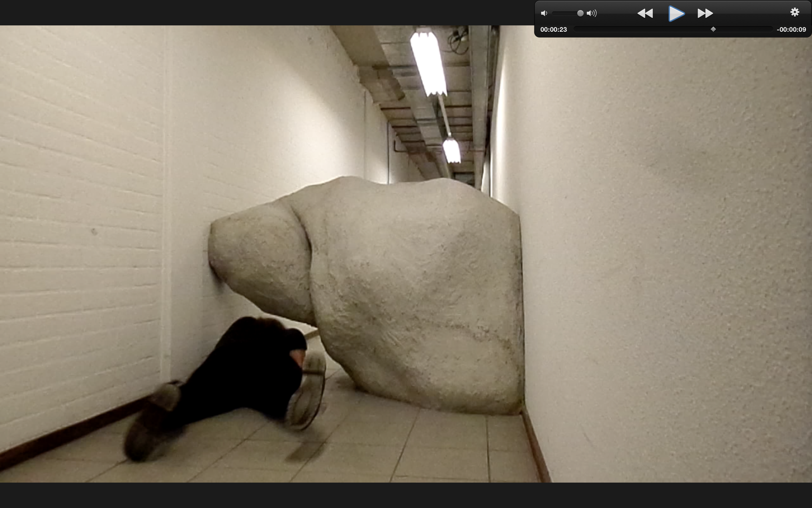
Task: Toggle the remaining time -00:00:09 display
Action: [791, 30]
